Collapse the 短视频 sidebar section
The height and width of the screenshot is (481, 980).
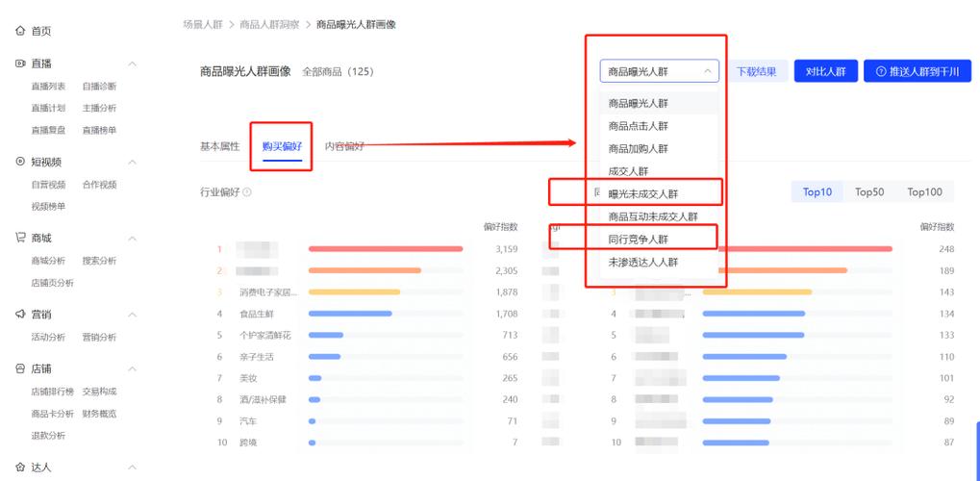(133, 162)
